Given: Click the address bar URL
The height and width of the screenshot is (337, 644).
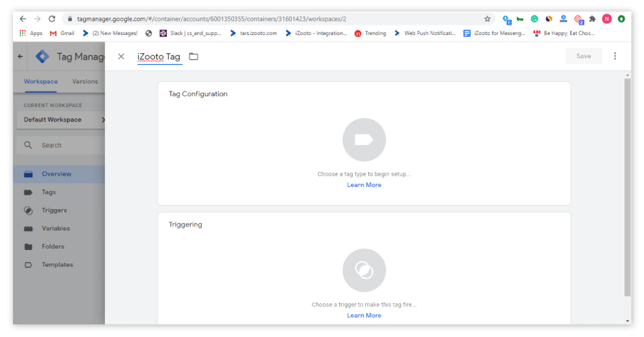Looking at the screenshot, I should 211,19.
